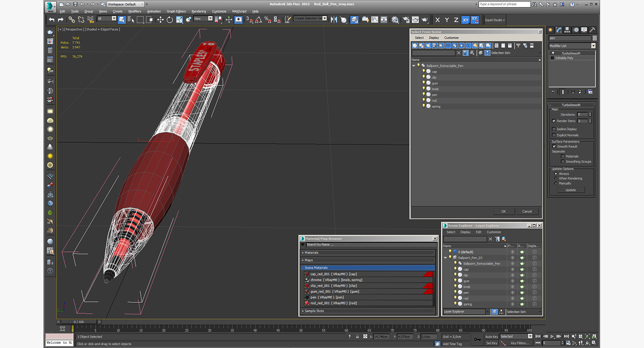Click Cancel in Select From Scene dialog

[527, 211]
